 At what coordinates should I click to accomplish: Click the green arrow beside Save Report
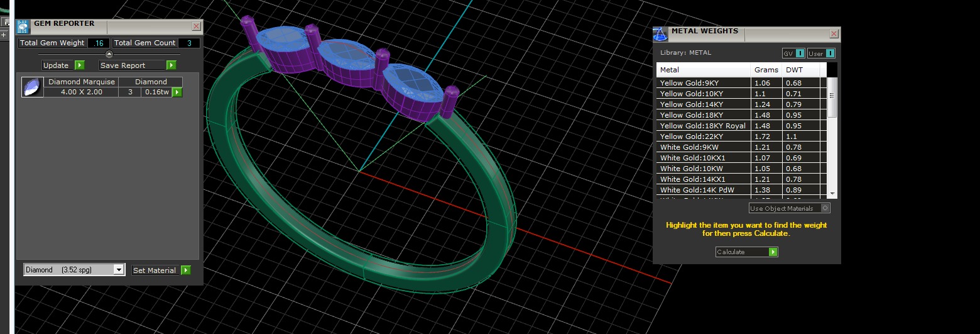point(171,65)
